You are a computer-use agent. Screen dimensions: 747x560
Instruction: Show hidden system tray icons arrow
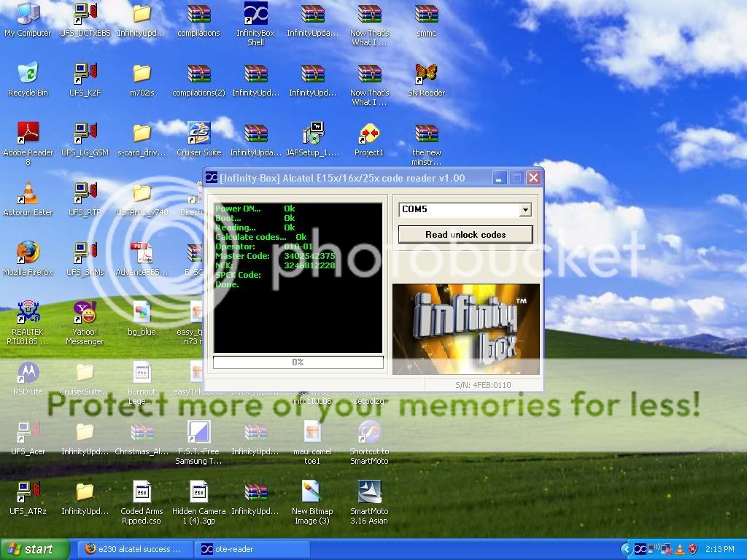coord(626,549)
